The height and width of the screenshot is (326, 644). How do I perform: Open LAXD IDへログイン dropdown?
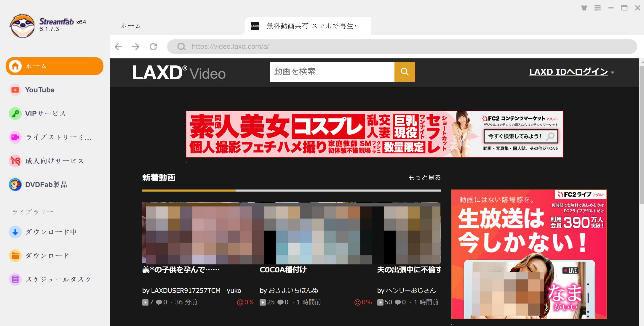coord(572,72)
